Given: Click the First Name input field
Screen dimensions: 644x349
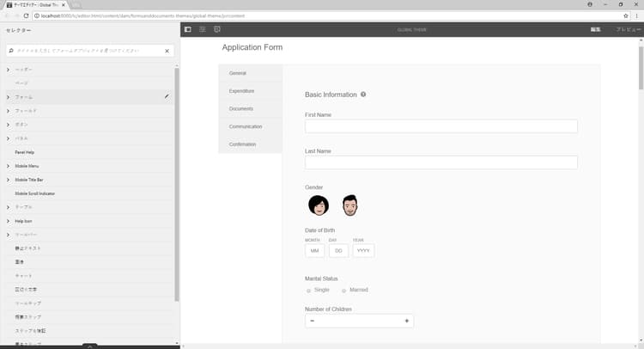Looking at the screenshot, I should pyautogui.click(x=441, y=126).
